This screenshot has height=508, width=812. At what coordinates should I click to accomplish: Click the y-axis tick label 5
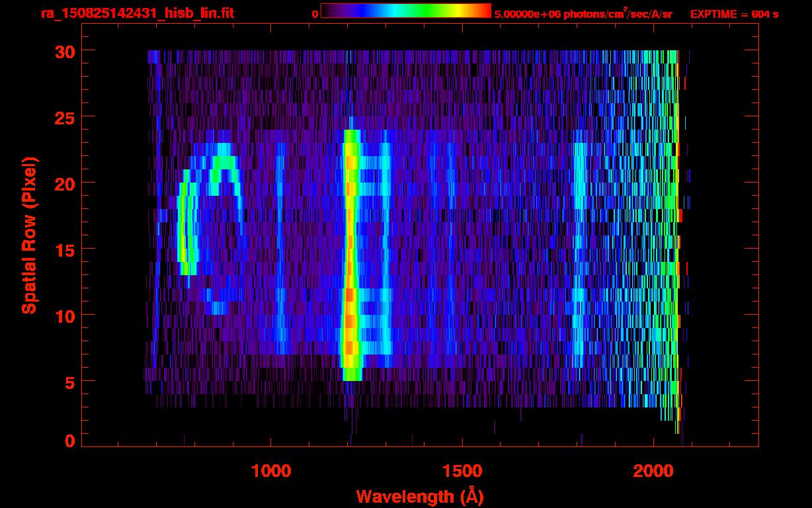click(71, 382)
